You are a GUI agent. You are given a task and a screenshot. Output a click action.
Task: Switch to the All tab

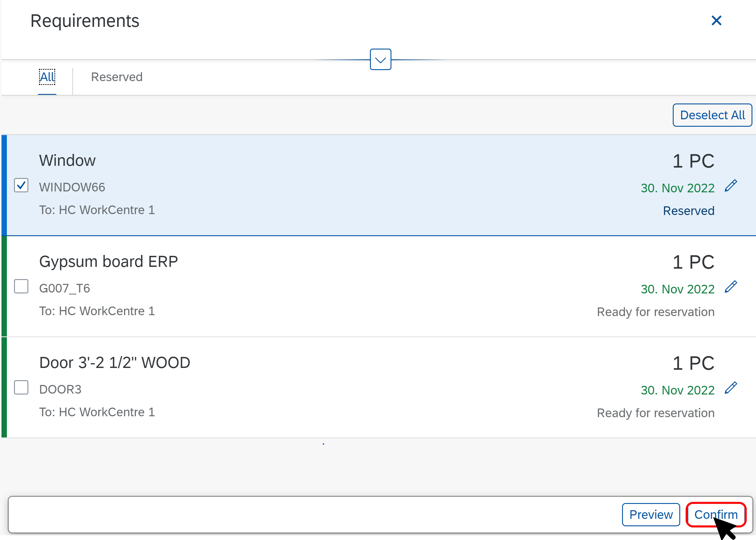[47, 77]
